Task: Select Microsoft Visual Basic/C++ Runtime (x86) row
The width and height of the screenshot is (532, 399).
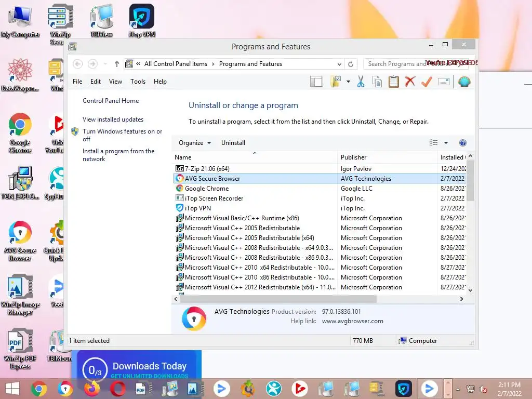Action: point(320,218)
